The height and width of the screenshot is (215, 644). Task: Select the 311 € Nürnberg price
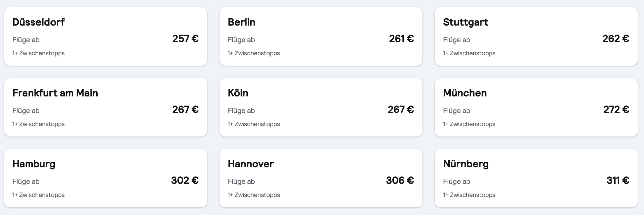(617, 181)
